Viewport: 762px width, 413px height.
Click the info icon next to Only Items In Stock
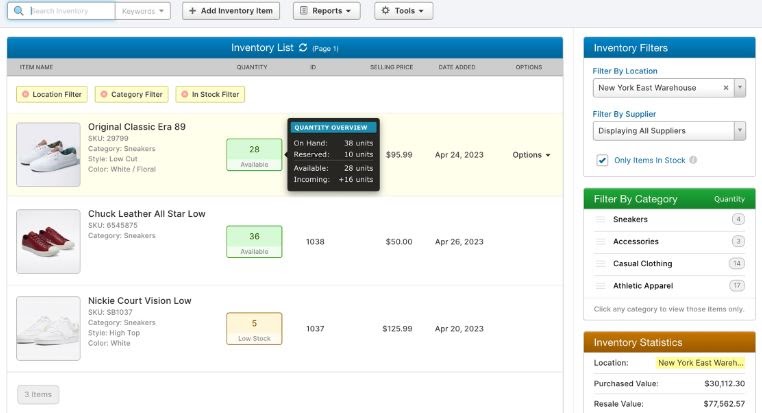[x=693, y=160]
